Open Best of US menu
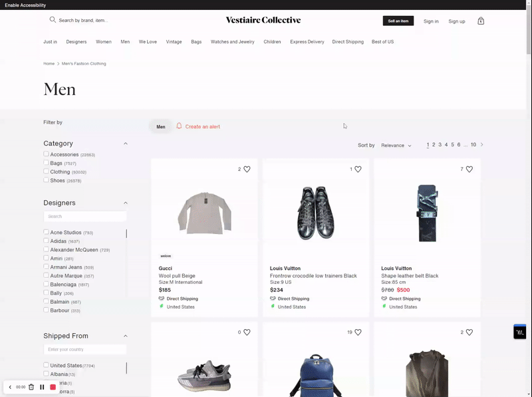 coord(383,42)
